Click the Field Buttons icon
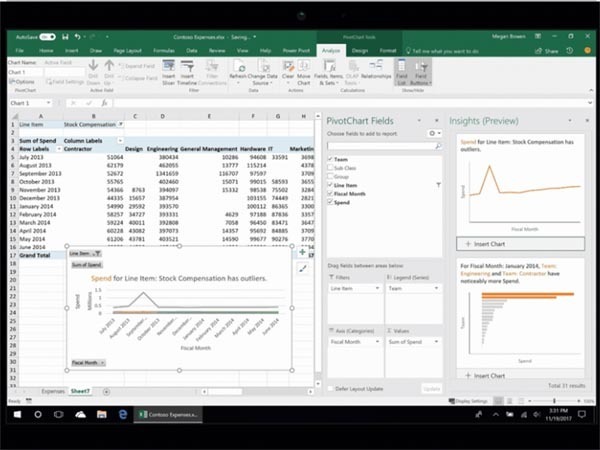 421,72
